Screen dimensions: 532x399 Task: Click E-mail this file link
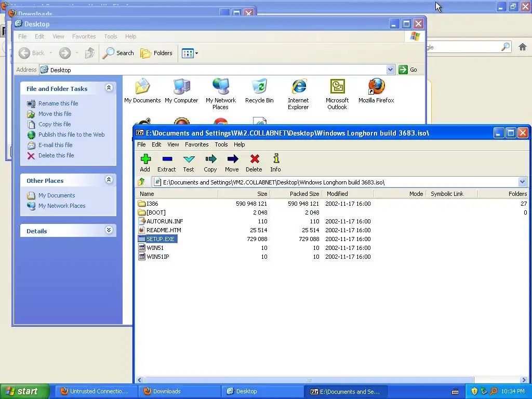coord(55,145)
